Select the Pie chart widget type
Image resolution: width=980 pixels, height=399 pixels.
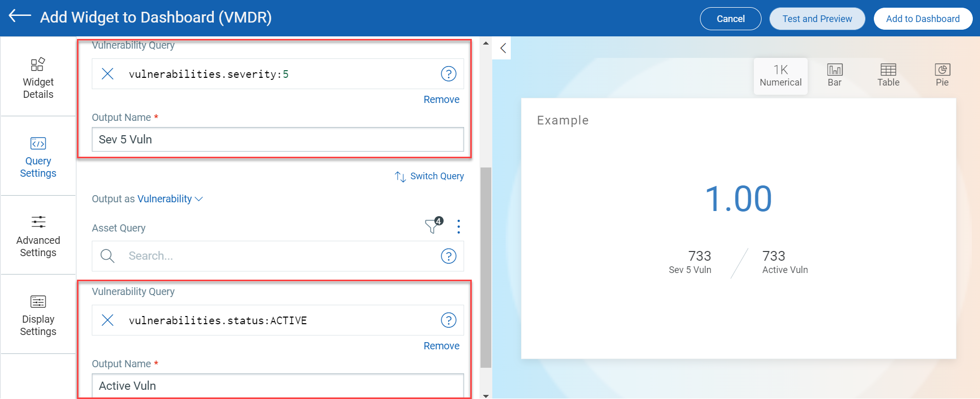pos(942,75)
